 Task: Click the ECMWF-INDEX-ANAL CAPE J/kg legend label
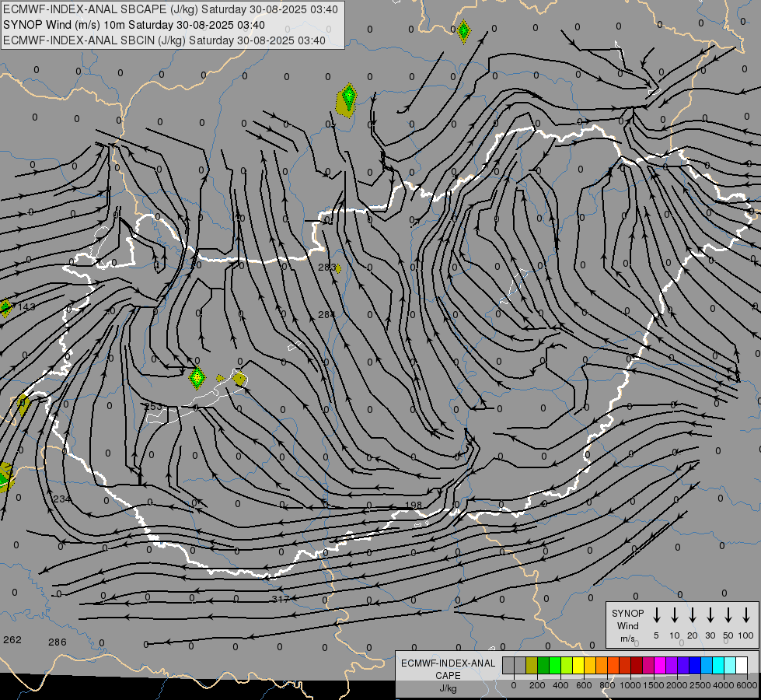tap(448, 675)
